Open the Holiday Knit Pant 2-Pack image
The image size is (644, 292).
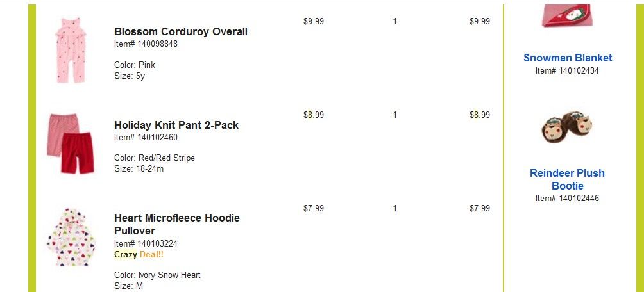[70, 143]
